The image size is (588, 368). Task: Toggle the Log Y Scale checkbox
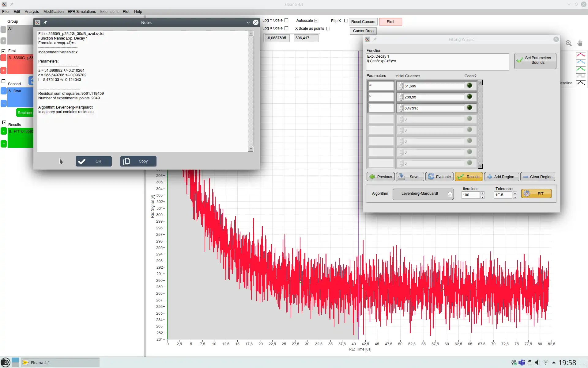pos(286,21)
